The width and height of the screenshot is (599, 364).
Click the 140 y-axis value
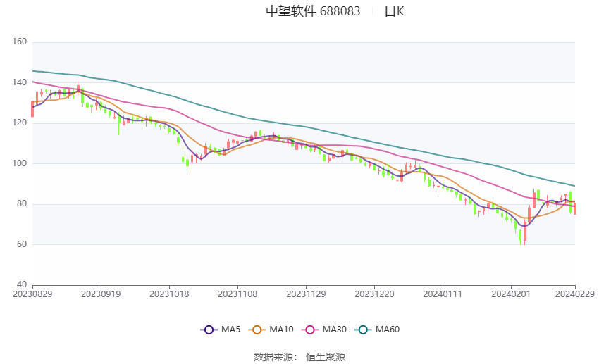20,82
